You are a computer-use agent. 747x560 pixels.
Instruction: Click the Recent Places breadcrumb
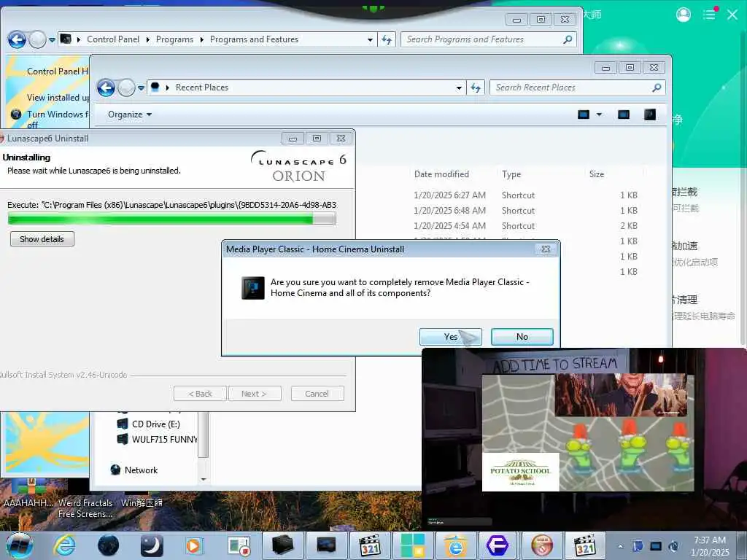coord(201,87)
